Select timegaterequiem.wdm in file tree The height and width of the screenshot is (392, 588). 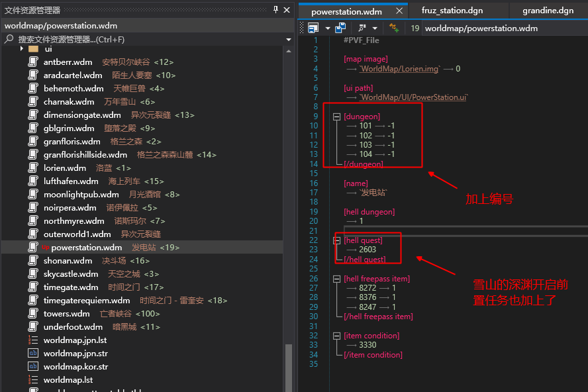(142, 301)
